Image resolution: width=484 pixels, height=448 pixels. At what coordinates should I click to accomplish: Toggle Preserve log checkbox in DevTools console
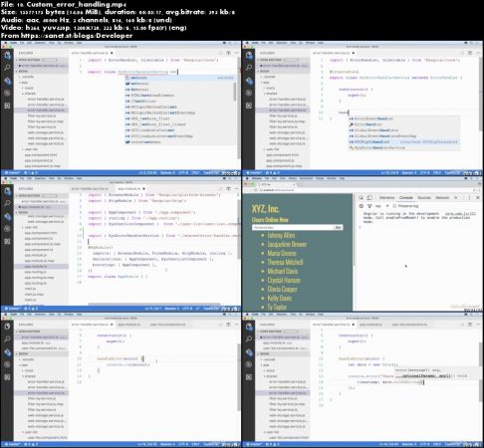(x=394, y=206)
